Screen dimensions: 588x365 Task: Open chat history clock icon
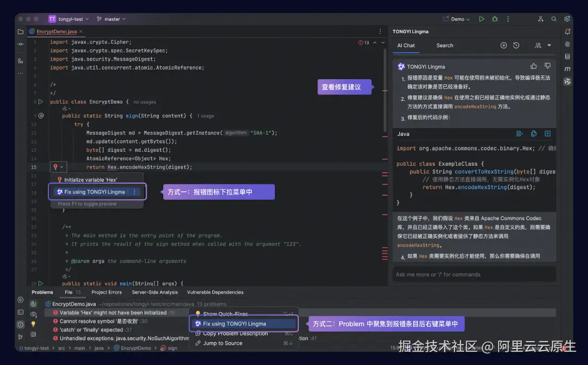tap(516, 45)
